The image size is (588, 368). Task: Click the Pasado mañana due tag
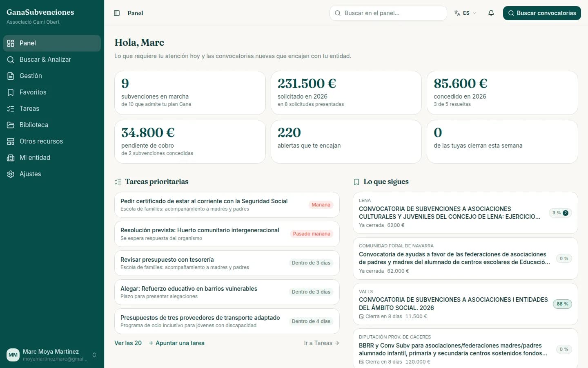pos(312,234)
